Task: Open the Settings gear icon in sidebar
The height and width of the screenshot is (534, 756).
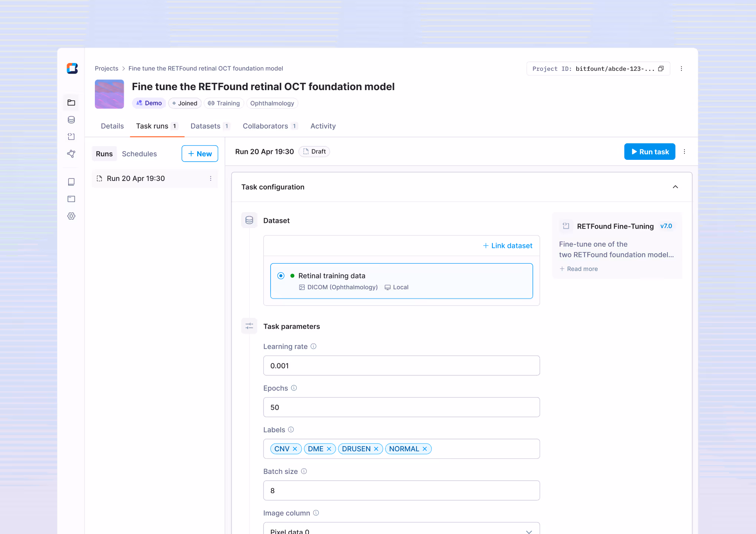Action: (71, 216)
